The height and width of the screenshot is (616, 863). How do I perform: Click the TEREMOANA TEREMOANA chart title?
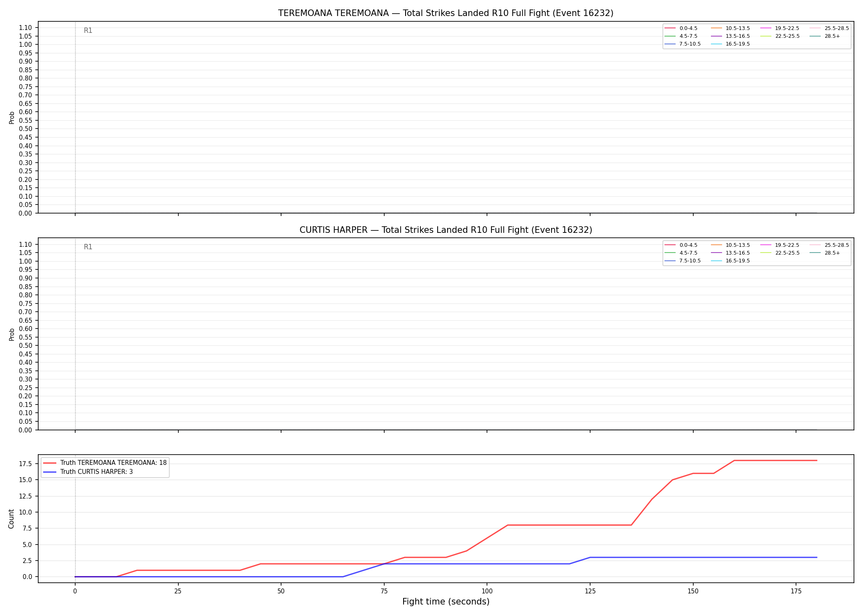pyautogui.click(x=445, y=13)
